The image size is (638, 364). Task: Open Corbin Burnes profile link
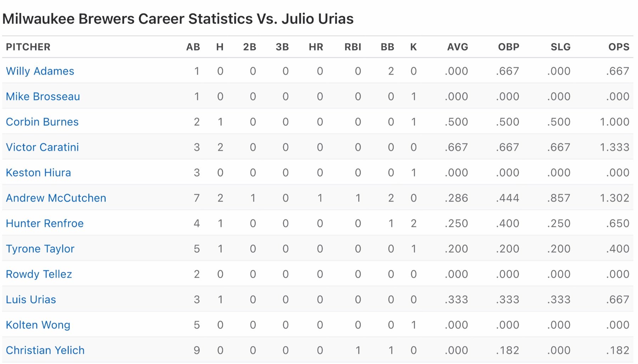click(42, 122)
